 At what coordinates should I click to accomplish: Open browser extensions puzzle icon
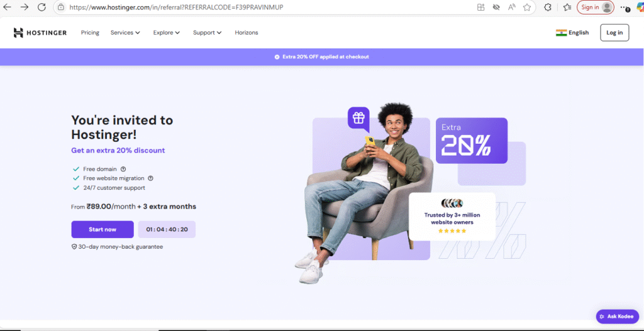pyautogui.click(x=548, y=7)
